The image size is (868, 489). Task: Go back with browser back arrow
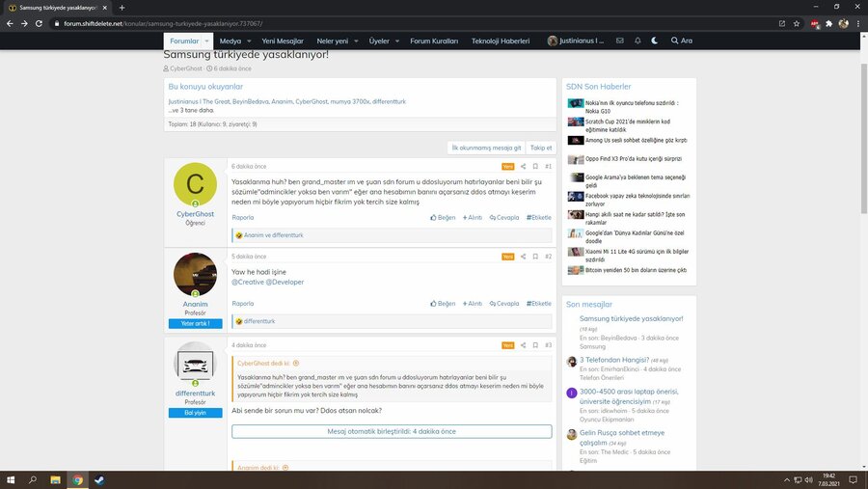(10, 24)
